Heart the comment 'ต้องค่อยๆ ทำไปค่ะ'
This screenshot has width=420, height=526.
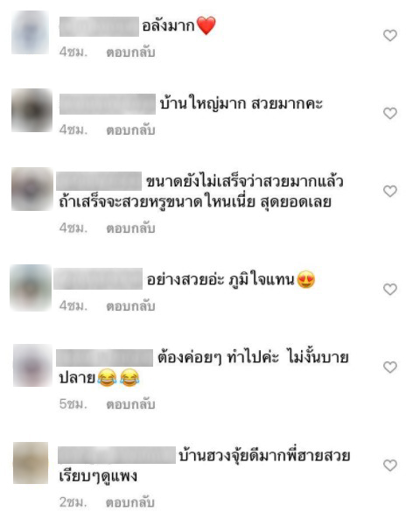[x=390, y=367]
